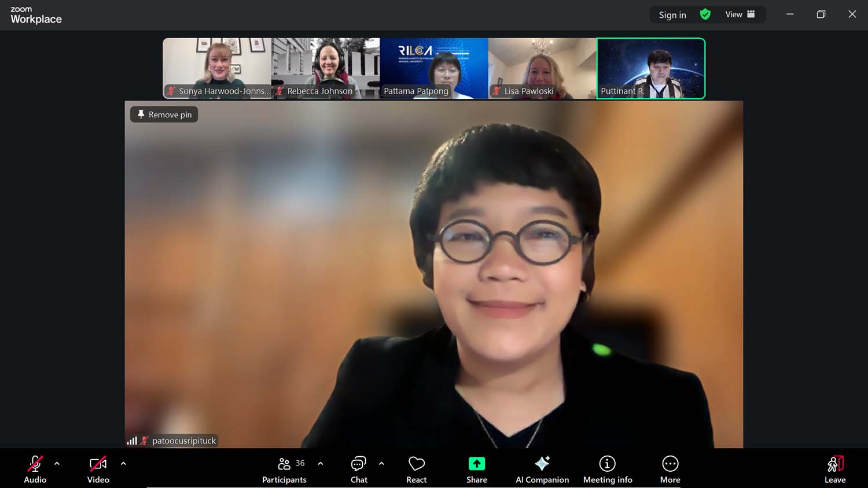
Task: Expand the Participants options chevron
Action: (x=321, y=464)
